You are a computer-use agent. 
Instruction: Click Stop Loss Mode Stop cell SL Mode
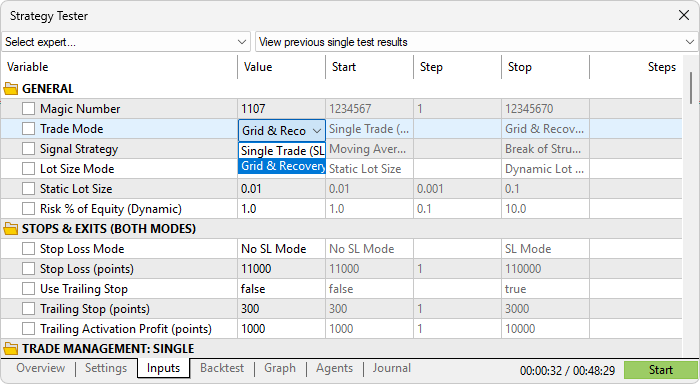[546, 249]
